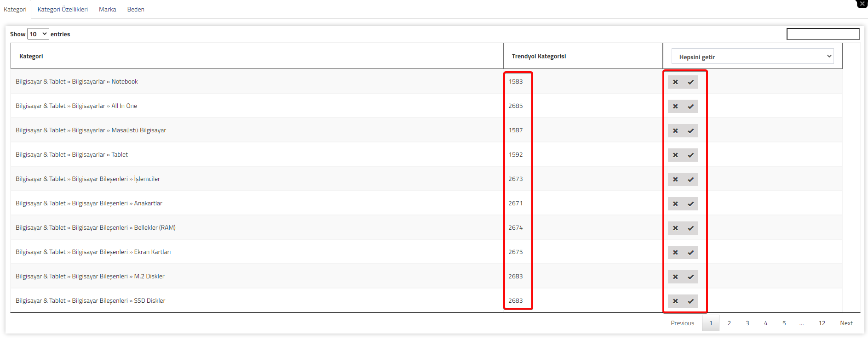Click the Trendyol category ID 2673
Viewport: 868px width, 345px height.
516,179
